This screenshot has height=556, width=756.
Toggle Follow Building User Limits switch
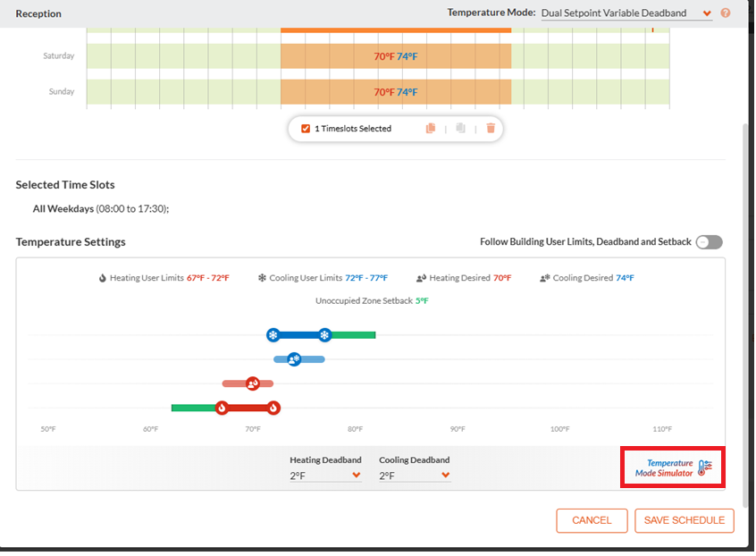(x=710, y=242)
